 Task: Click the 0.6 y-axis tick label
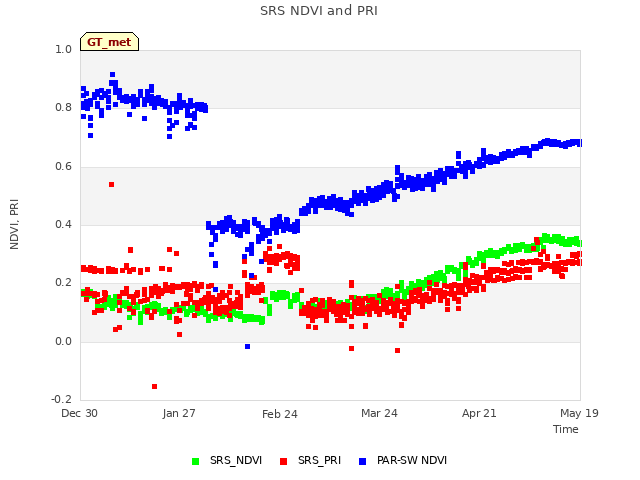click(63, 167)
